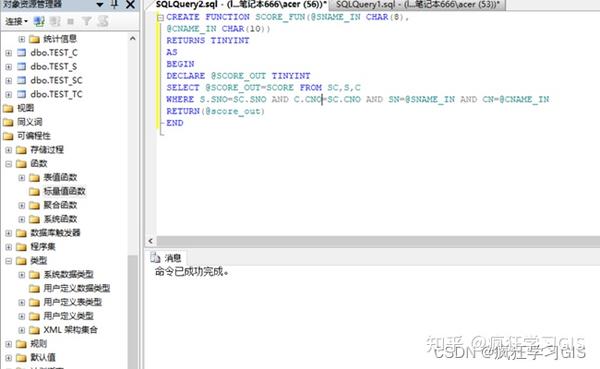This screenshot has height=369, width=600.
Task: Click the table icon of dbo.TEST_C
Action: coord(22,53)
